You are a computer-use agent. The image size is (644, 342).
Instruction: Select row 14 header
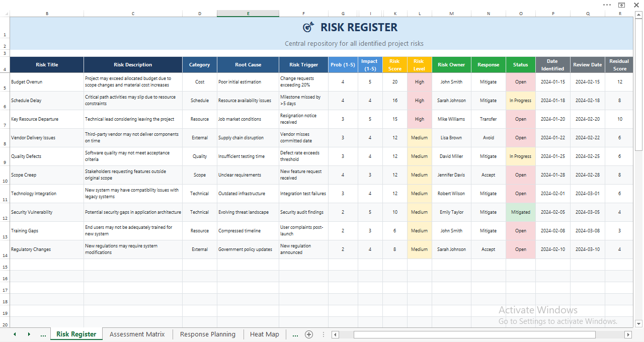[5, 249]
